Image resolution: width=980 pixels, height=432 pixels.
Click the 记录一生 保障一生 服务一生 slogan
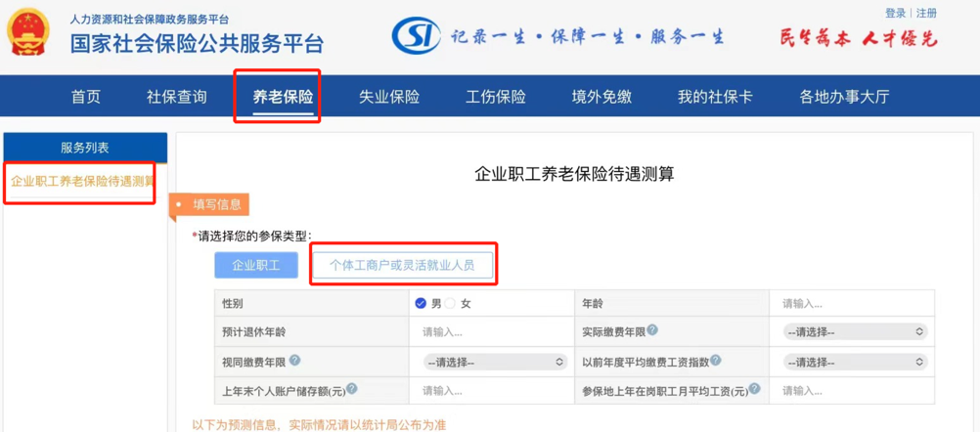pyautogui.click(x=588, y=37)
